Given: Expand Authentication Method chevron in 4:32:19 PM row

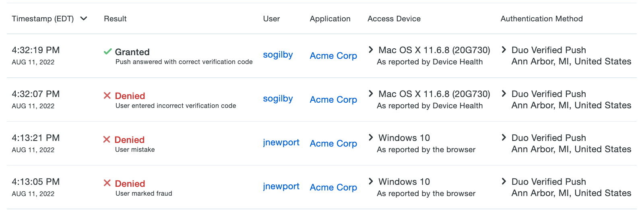Looking at the screenshot, I should tap(504, 50).
